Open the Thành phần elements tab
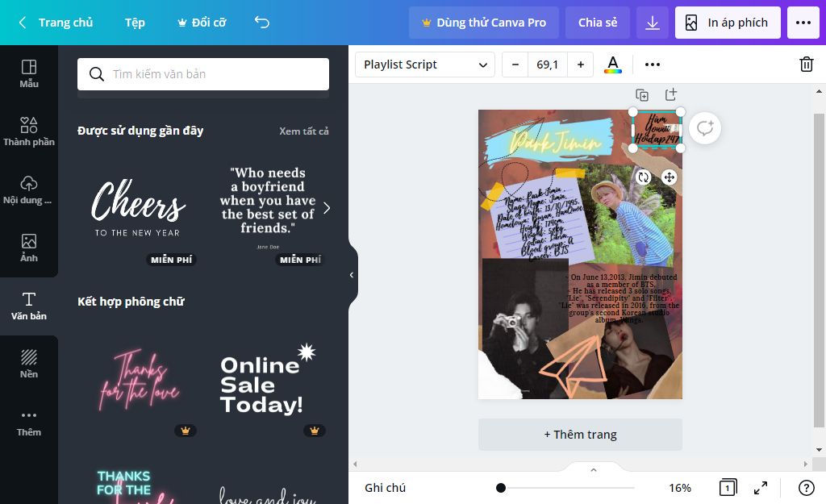This screenshot has height=504, width=826. pyautogui.click(x=29, y=131)
